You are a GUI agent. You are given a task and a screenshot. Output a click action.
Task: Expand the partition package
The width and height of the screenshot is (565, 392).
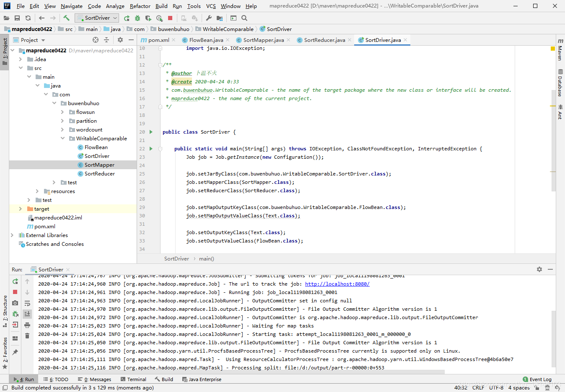(x=62, y=121)
